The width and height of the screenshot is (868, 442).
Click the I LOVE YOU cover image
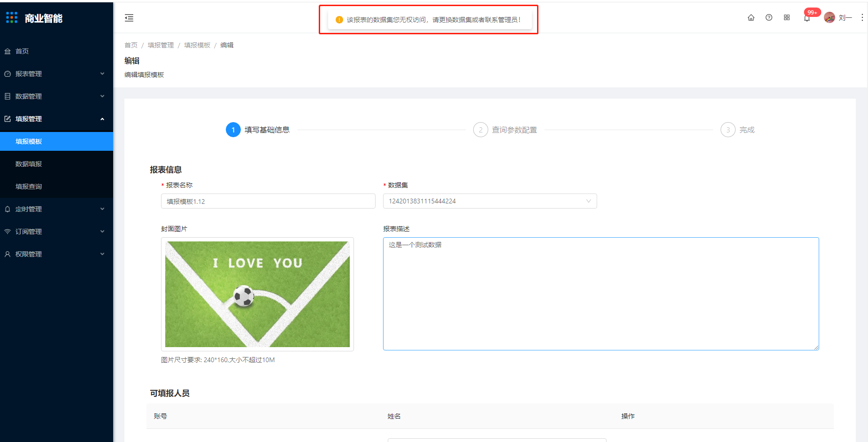[x=257, y=294]
